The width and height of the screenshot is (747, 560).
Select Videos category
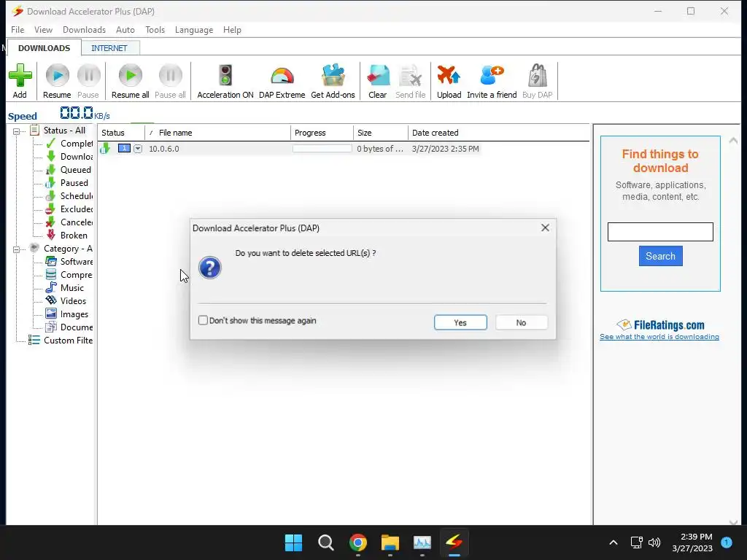[66, 301]
